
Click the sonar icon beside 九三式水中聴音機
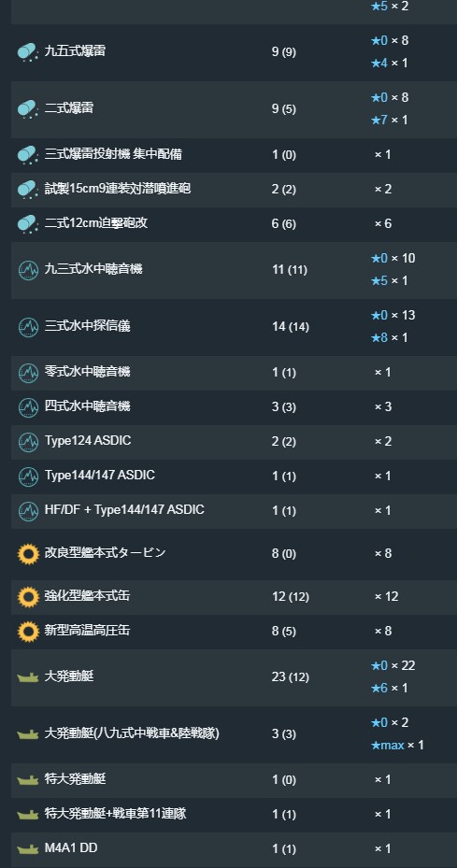pos(28,270)
